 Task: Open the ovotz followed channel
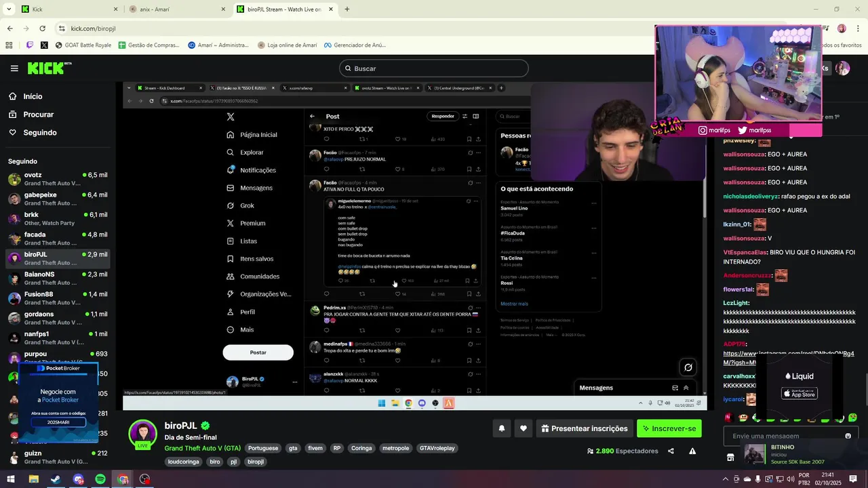point(58,179)
